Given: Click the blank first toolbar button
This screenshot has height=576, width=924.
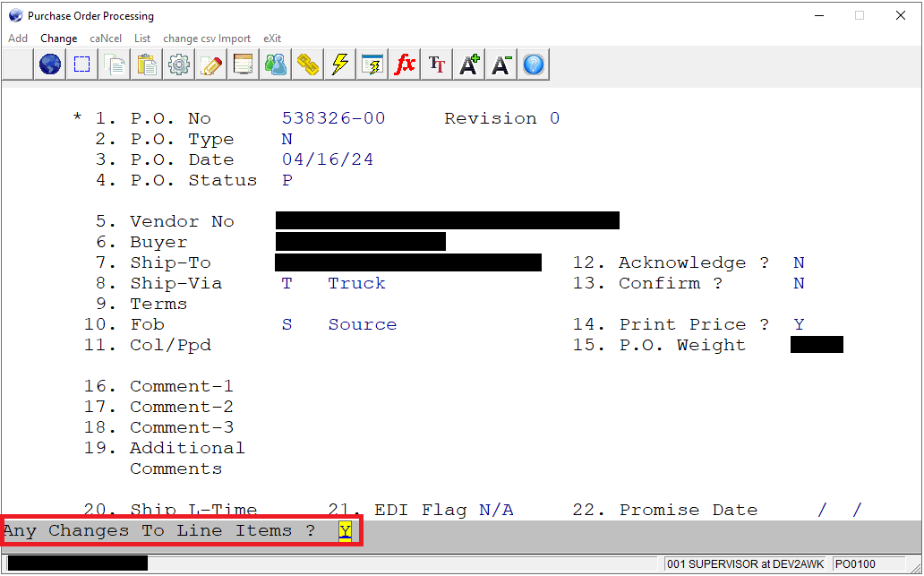Looking at the screenshot, I should click(18, 64).
